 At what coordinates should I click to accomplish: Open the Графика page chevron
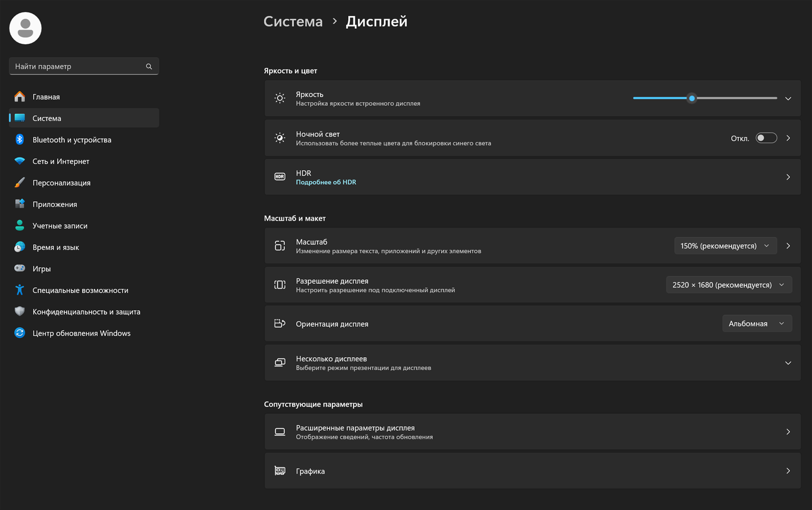tap(788, 470)
